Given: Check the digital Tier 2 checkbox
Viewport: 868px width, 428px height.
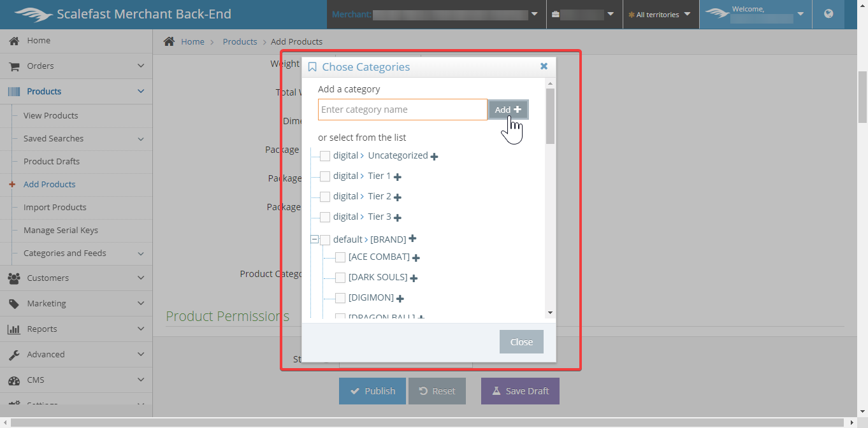Looking at the screenshot, I should [325, 197].
